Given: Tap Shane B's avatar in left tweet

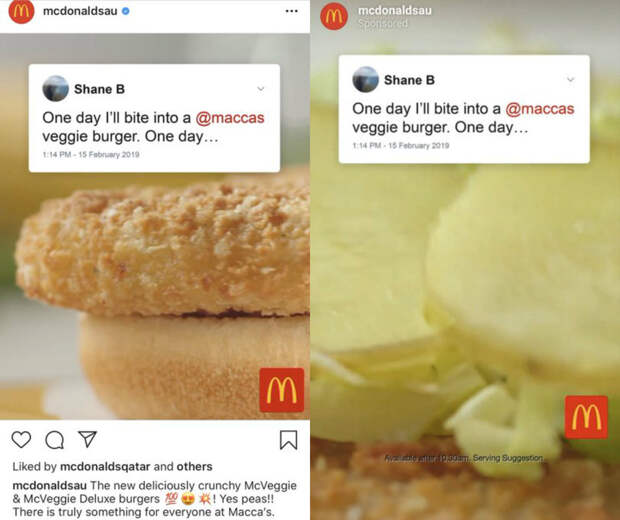Looking at the screenshot, I should click(56, 89).
